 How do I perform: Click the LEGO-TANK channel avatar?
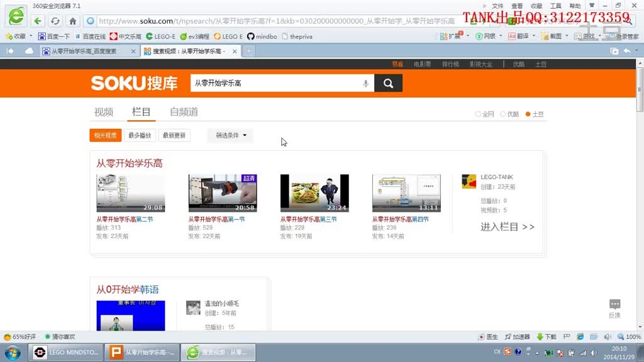pyautogui.click(x=469, y=182)
